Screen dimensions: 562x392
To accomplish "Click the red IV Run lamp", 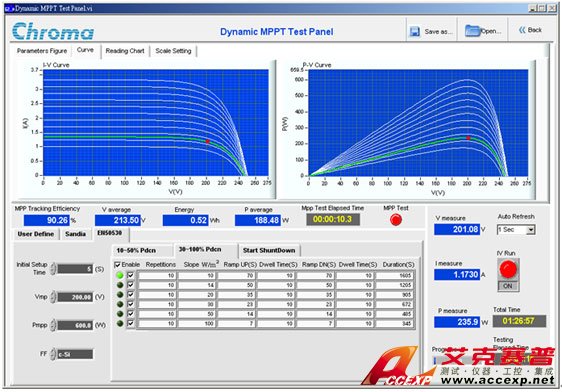I will [x=508, y=269].
